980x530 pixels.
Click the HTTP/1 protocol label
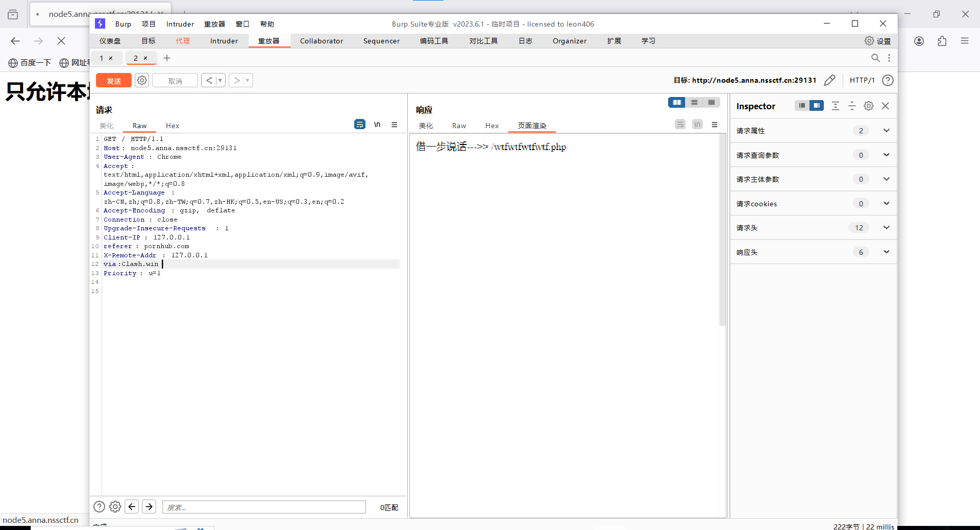[862, 80]
